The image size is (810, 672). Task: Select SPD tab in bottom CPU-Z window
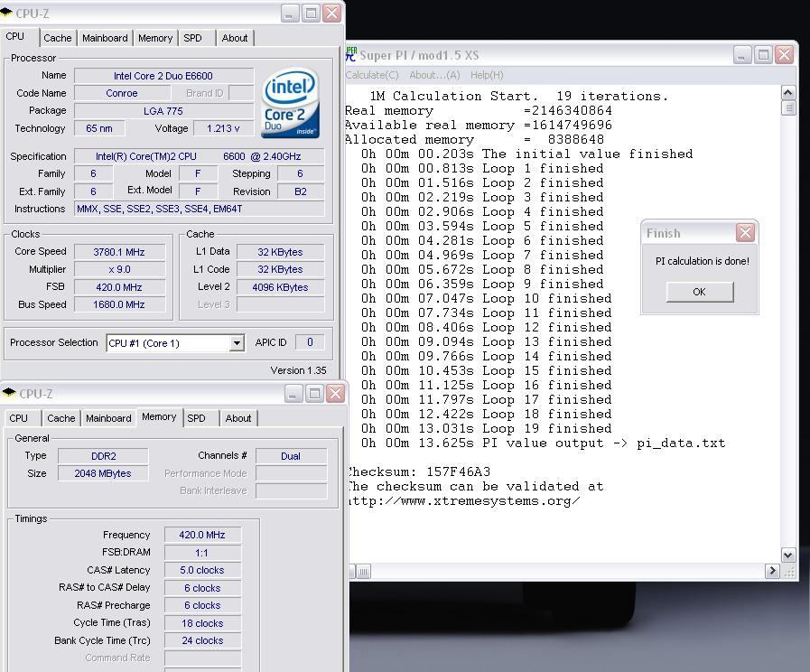click(x=196, y=418)
